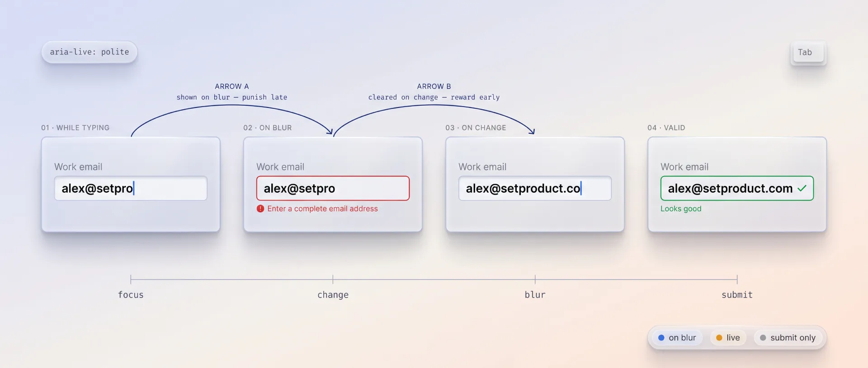Click the field containing 'alex@setproduct.co'
Image resolution: width=868 pixels, height=368 pixels.
click(535, 188)
